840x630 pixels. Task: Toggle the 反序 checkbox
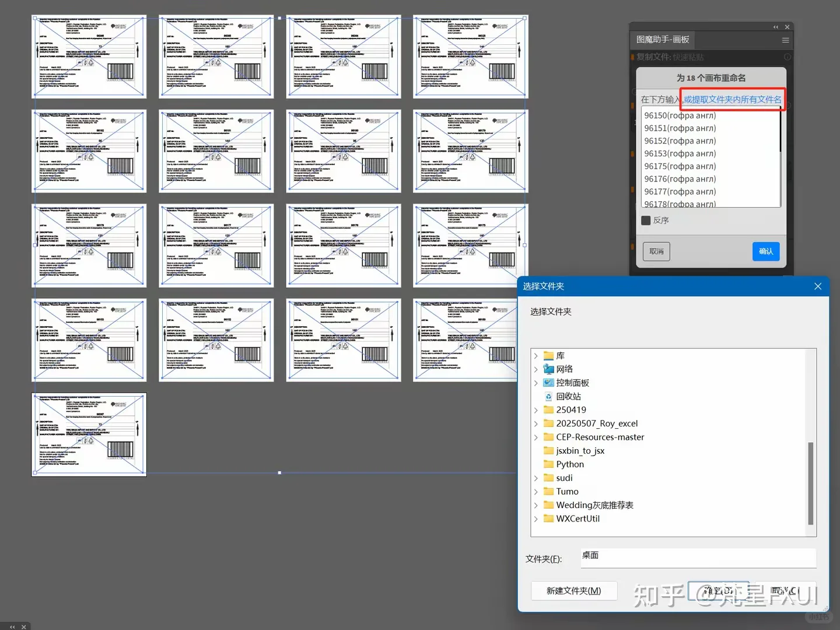point(646,220)
